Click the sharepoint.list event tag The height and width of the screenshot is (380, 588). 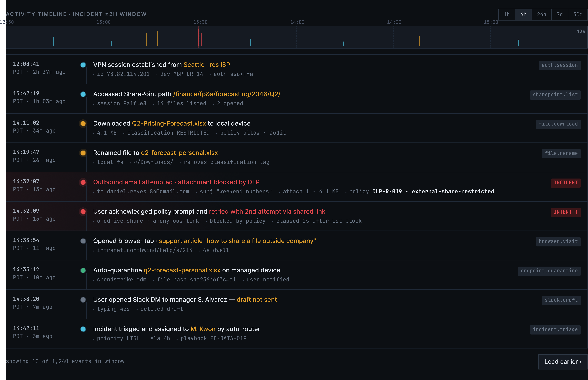click(x=555, y=95)
